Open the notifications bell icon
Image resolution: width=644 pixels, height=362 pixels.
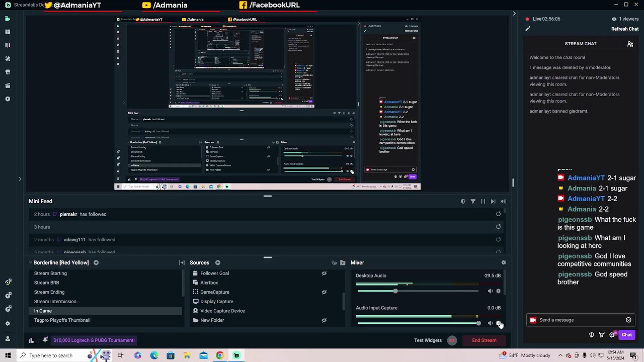coord(45,340)
